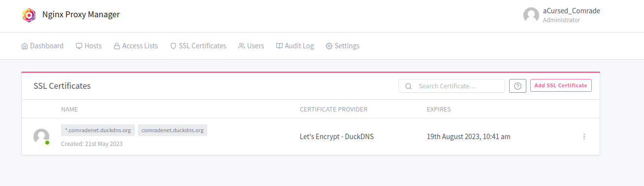Open the aCursed_Comrade account dropdown
Screen dimensions: 644x186
click(x=562, y=15)
